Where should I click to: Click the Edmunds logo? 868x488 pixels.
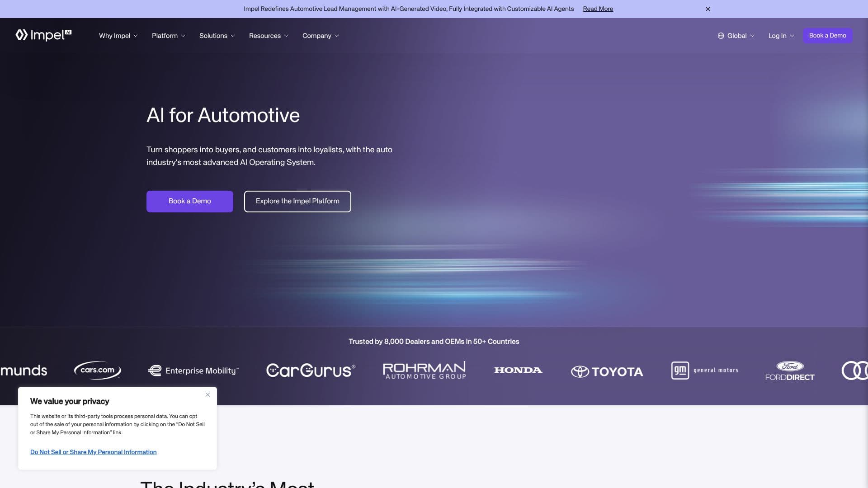(x=24, y=371)
